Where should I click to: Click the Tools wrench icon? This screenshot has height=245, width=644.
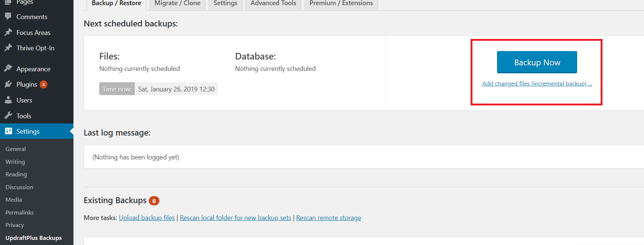8,116
